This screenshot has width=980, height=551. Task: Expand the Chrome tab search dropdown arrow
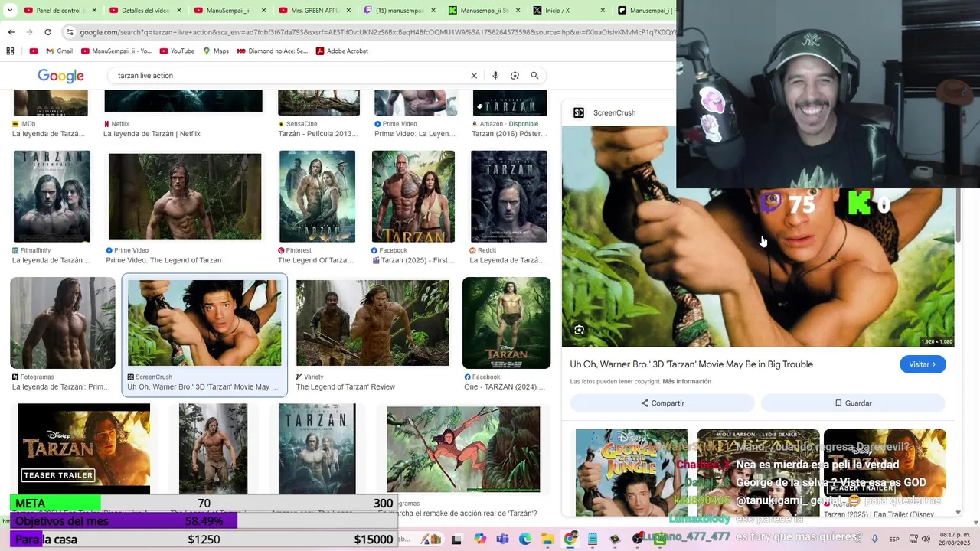tap(10, 11)
